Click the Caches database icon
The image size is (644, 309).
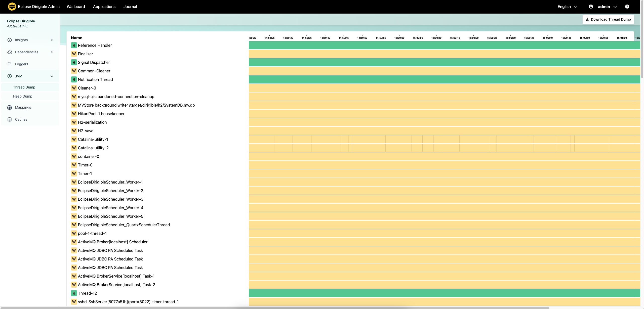(x=10, y=119)
